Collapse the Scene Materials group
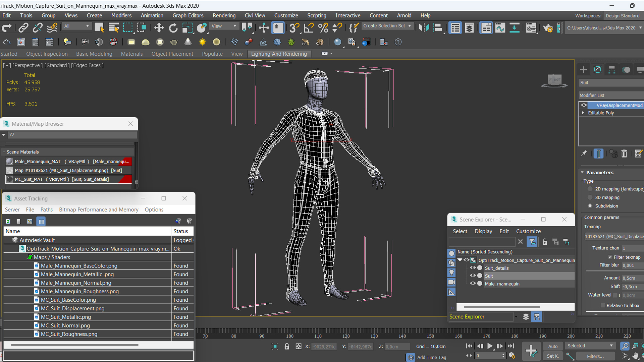644x362 pixels. click(x=4, y=152)
